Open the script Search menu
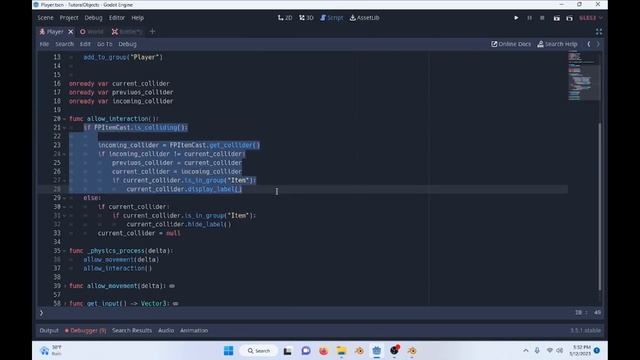The width and height of the screenshot is (640, 360). pyautogui.click(x=64, y=44)
